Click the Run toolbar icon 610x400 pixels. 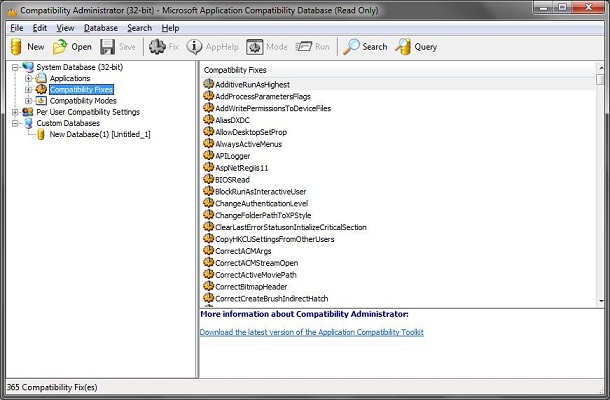tap(304, 47)
